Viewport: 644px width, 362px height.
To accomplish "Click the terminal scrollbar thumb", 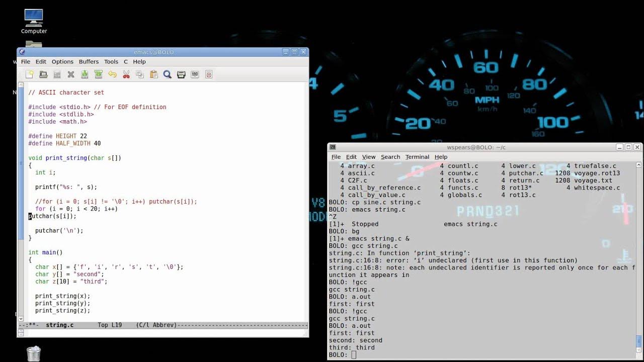I will pos(639,341).
